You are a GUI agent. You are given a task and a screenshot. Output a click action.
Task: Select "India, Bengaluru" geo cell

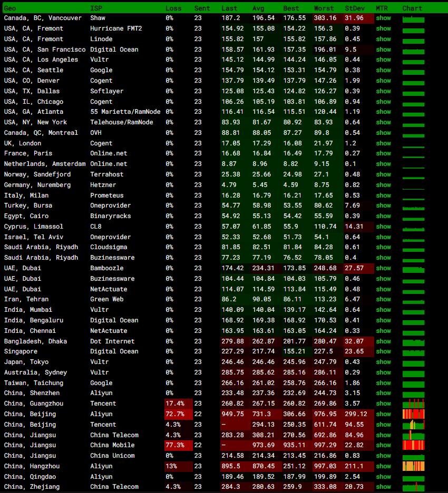(34, 320)
